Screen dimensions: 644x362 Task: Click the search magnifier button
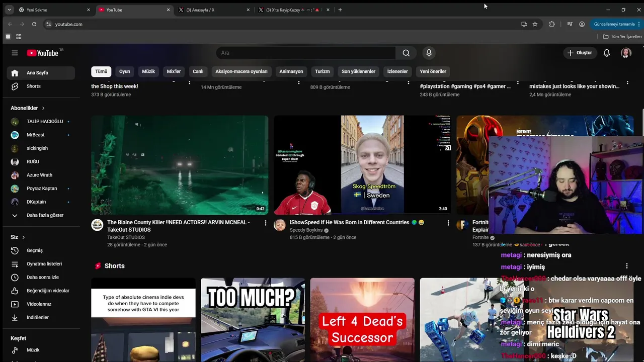coord(406,53)
